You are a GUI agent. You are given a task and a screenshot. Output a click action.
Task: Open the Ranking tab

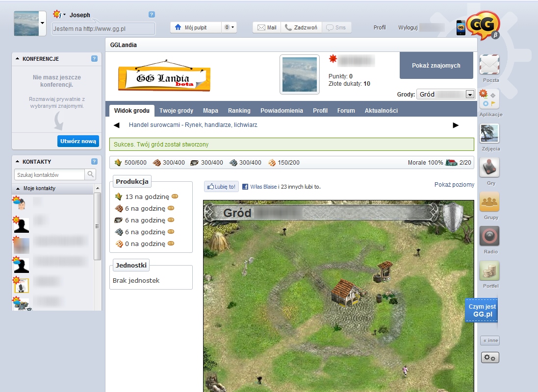click(x=239, y=110)
